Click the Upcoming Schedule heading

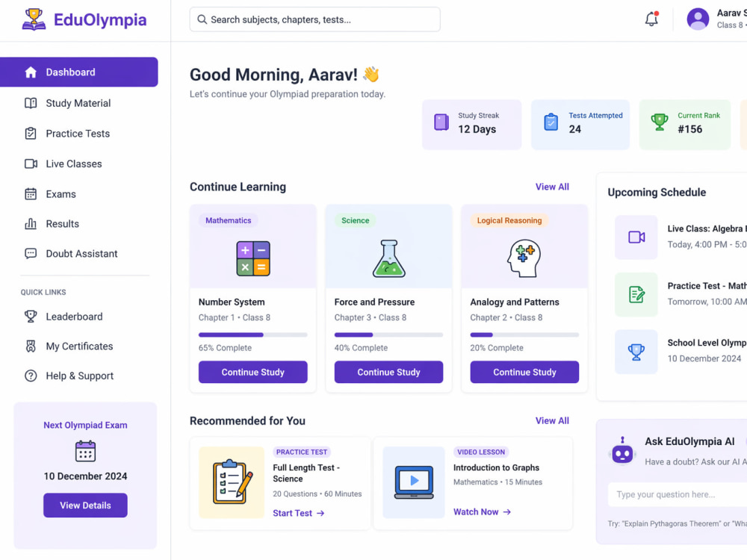tap(657, 193)
